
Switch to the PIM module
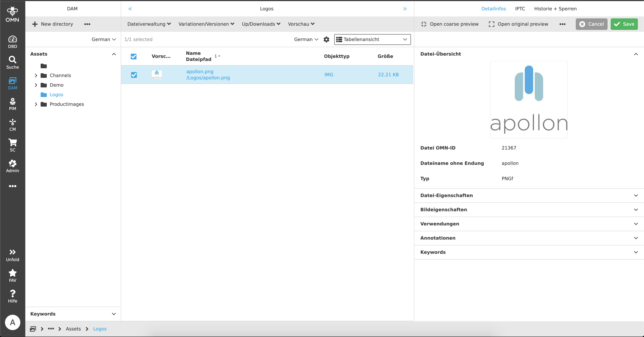[x=12, y=104]
